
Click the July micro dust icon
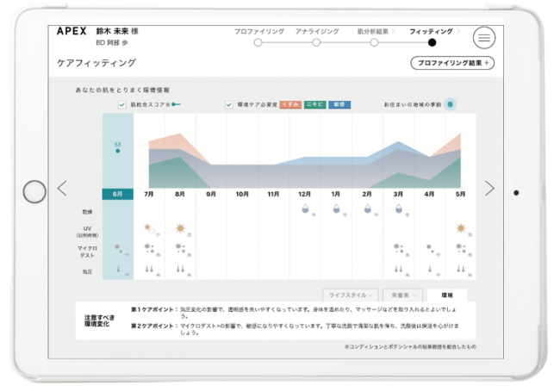tap(149, 248)
